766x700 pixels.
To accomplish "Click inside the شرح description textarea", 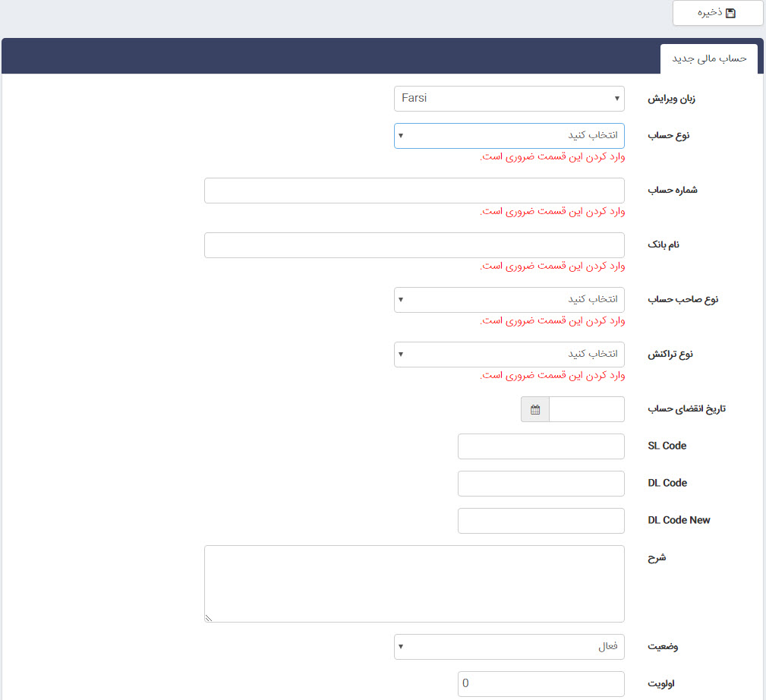I will [x=414, y=583].
